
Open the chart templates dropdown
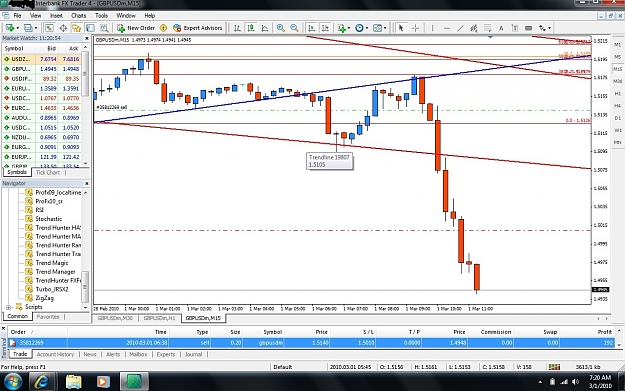pos(379,28)
